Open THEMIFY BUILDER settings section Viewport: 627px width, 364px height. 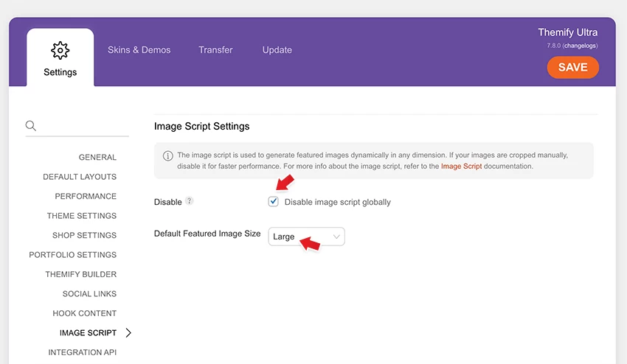(81, 275)
